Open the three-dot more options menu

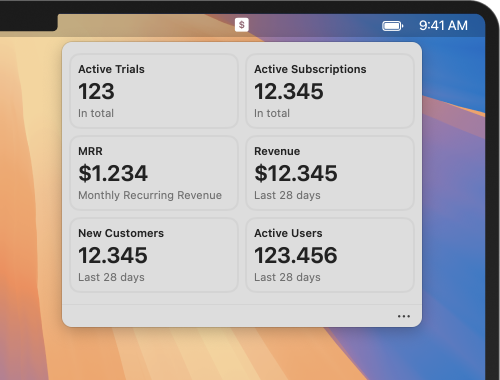tap(404, 316)
